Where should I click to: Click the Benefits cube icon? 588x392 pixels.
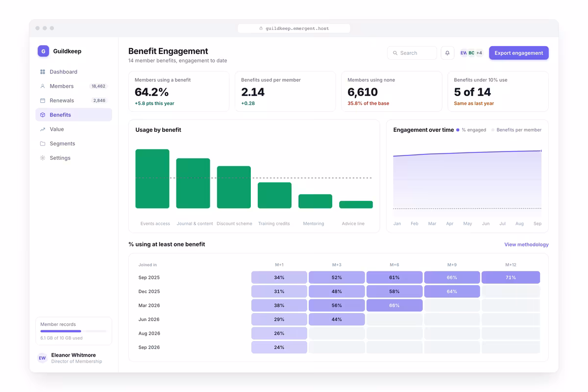point(43,115)
